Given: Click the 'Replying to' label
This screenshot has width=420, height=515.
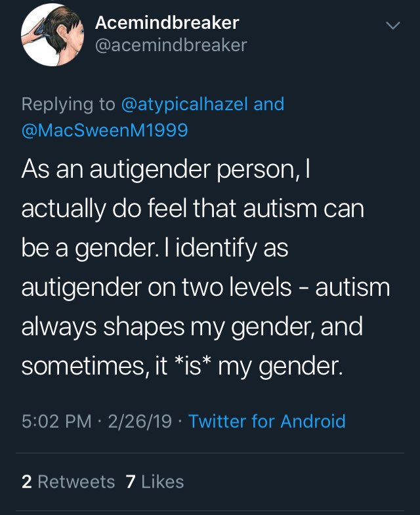Looking at the screenshot, I should click(x=68, y=104).
